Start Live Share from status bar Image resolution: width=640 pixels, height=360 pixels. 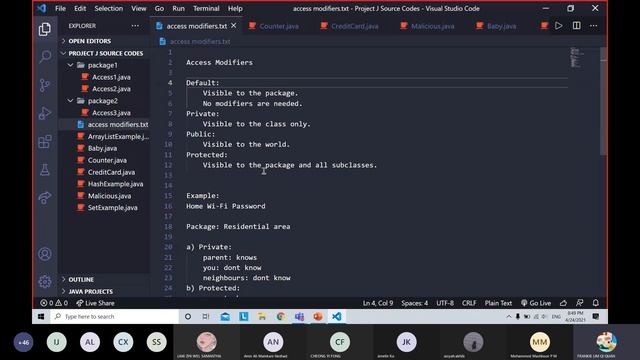96,303
